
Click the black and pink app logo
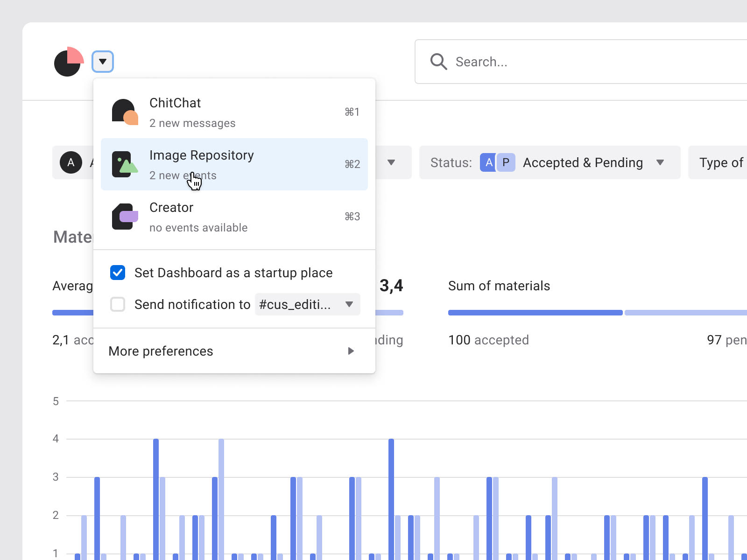tap(69, 62)
